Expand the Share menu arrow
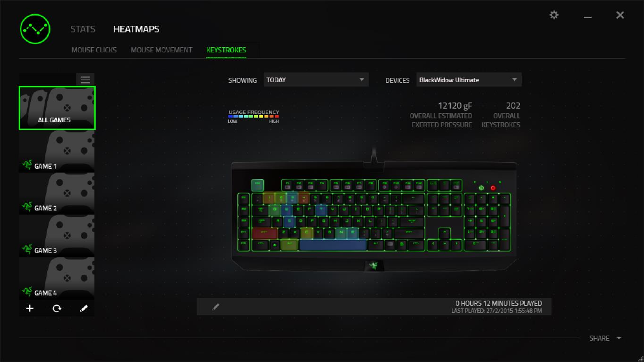The width and height of the screenshot is (644, 362). (619, 338)
